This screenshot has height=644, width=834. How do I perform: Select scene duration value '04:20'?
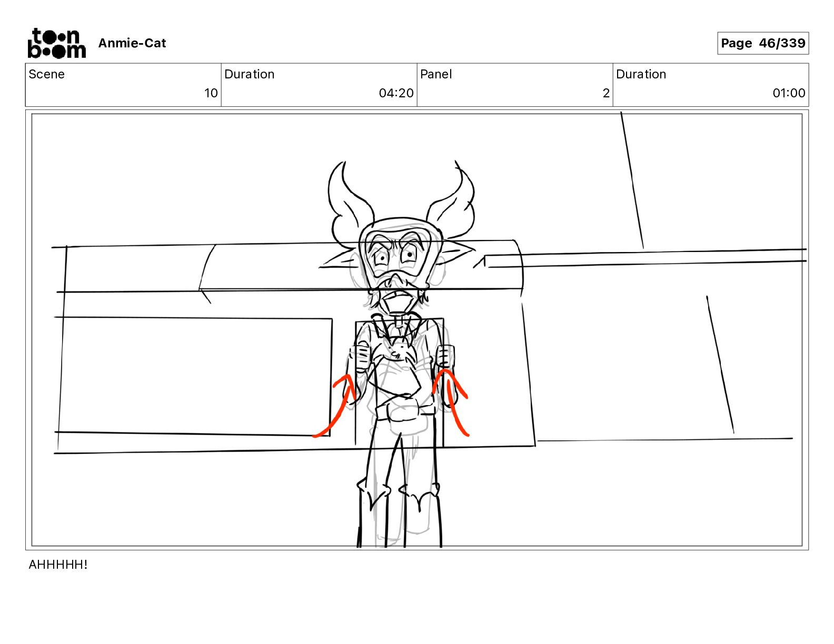point(396,93)
